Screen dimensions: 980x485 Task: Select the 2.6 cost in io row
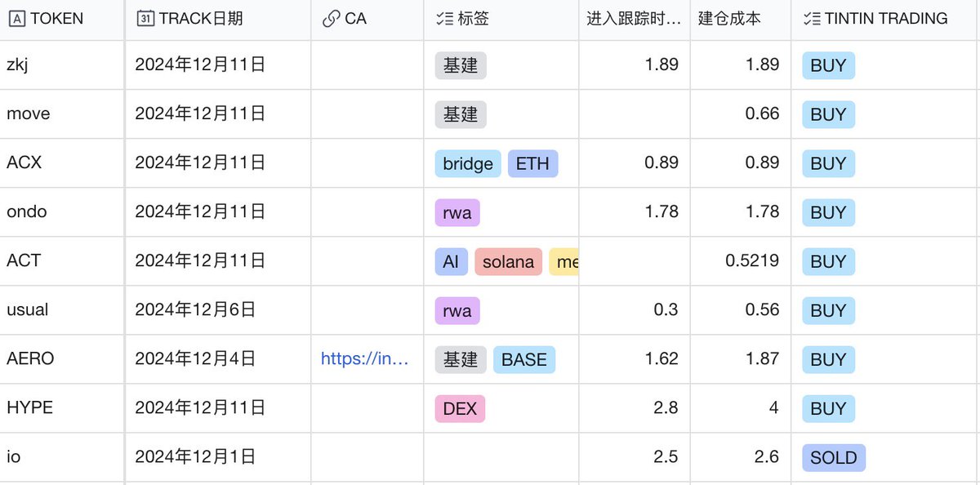pos(768,456)
